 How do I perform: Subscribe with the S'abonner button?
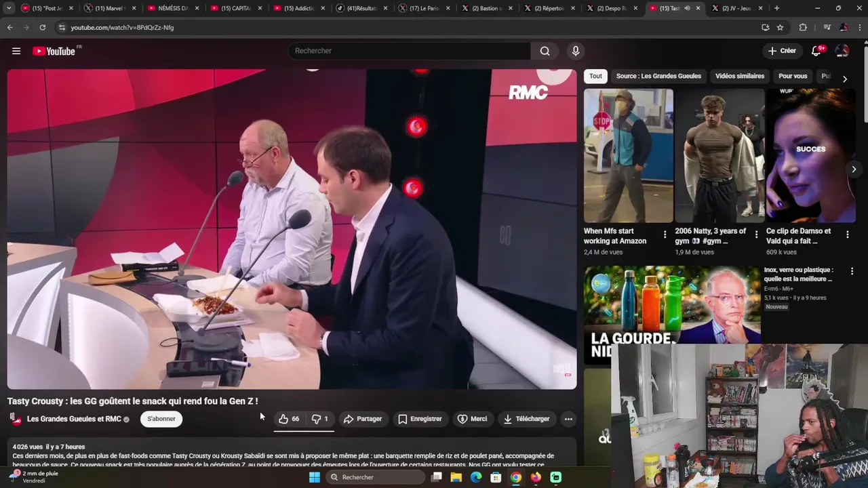pyautogui.click(x=161, y=419)
